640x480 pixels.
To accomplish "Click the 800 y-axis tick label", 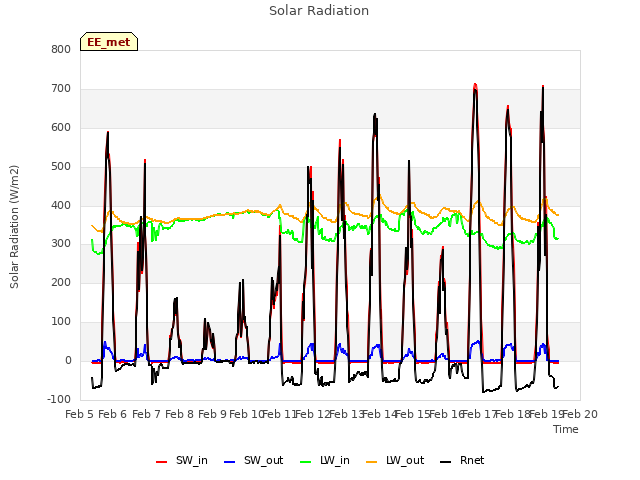I will pyautogui.click(x=61, y=50).
